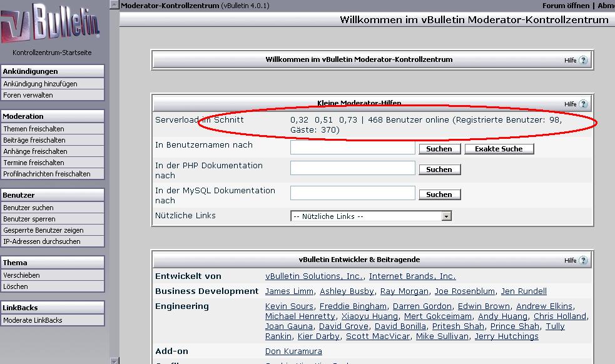Open the Forum öffnen link

(x=566, y=6)
